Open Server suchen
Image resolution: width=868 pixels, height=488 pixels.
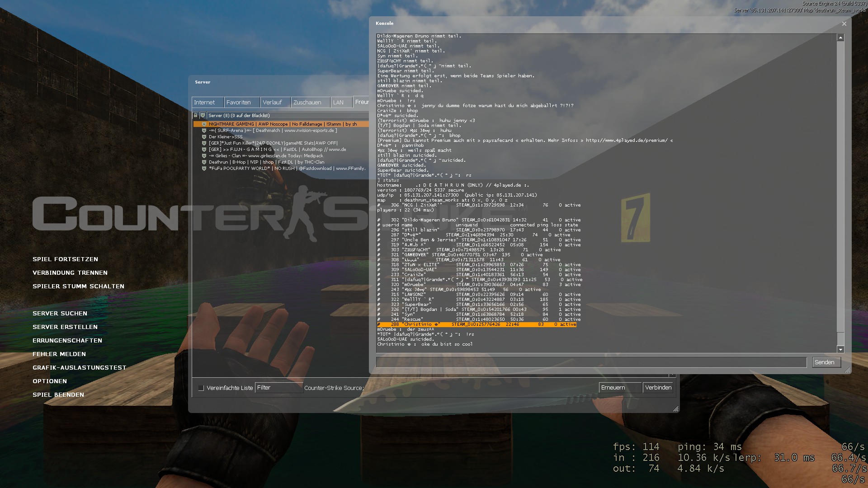tap(60, 314)
